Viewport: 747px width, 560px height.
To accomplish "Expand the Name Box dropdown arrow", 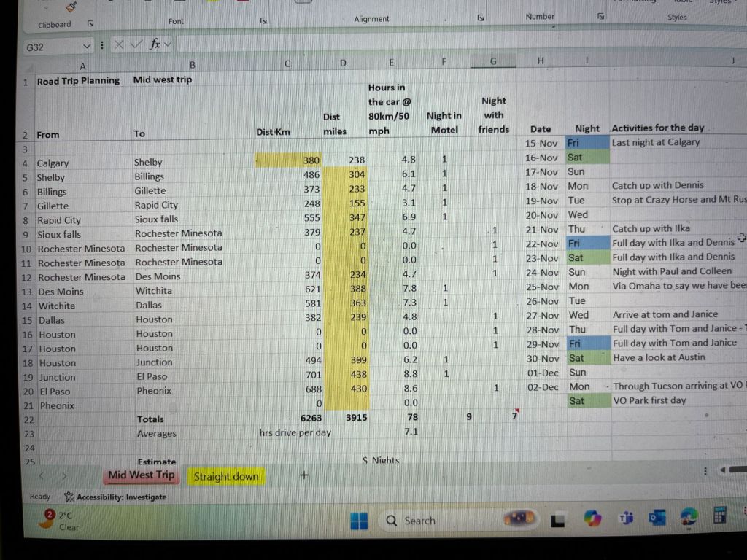I will point(87,46).
